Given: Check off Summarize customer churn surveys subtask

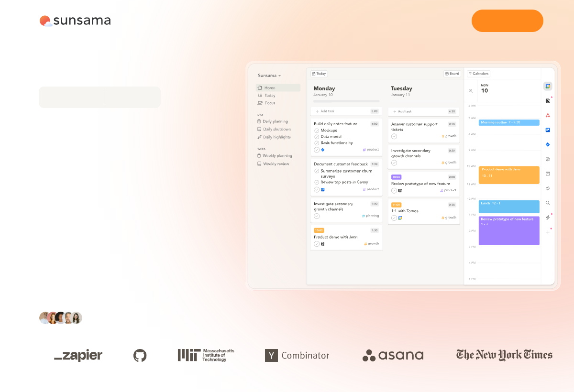Looking at the screenshot, I should point(317,171).
